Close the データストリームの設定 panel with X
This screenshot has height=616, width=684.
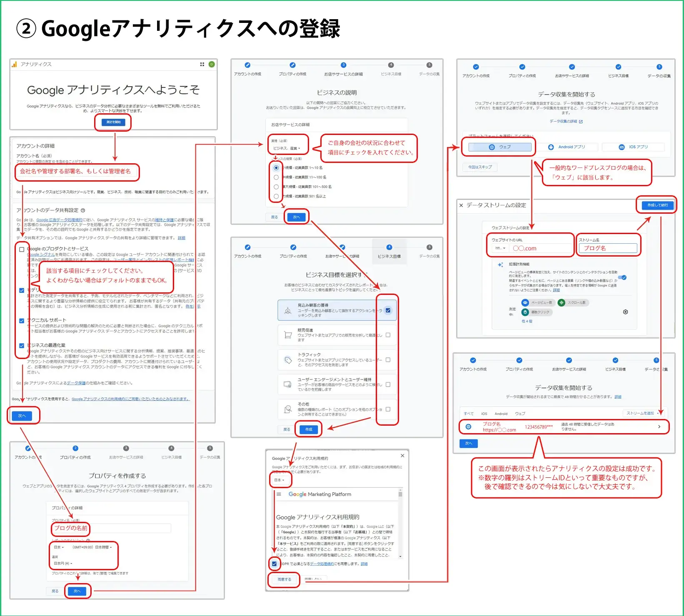point(461,205)
